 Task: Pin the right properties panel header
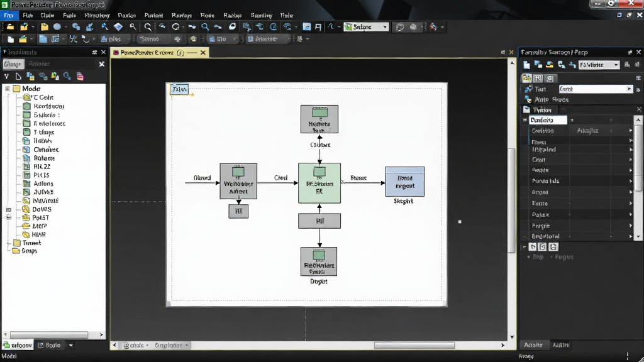tap(630, 52)
